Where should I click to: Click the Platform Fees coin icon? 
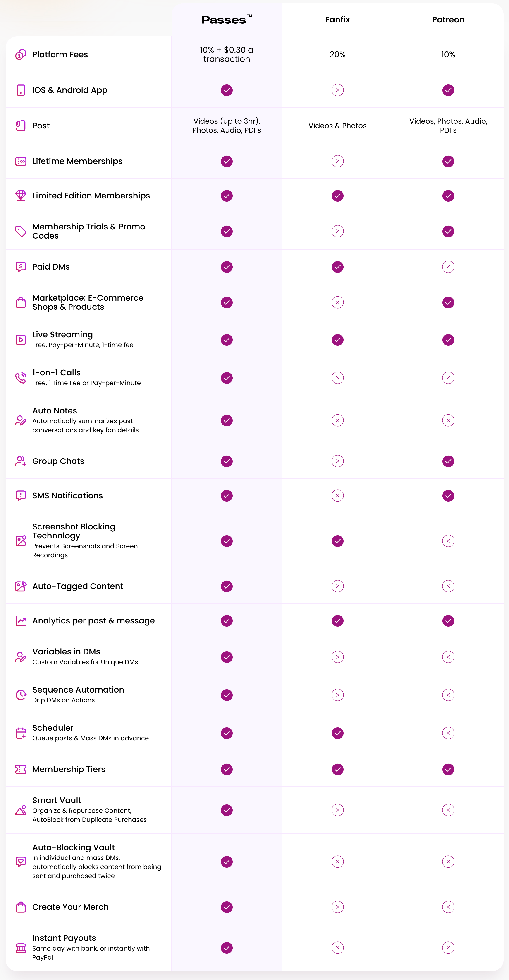[21, 55]
